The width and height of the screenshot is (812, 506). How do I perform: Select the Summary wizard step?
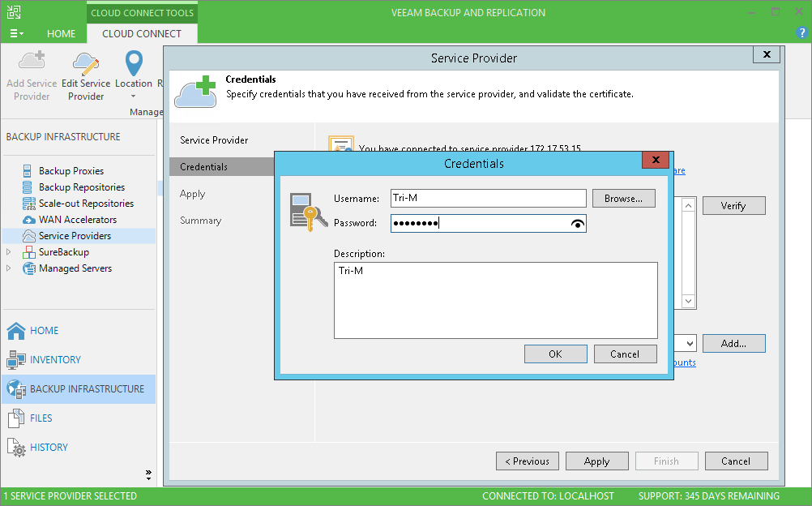[200, 221]
